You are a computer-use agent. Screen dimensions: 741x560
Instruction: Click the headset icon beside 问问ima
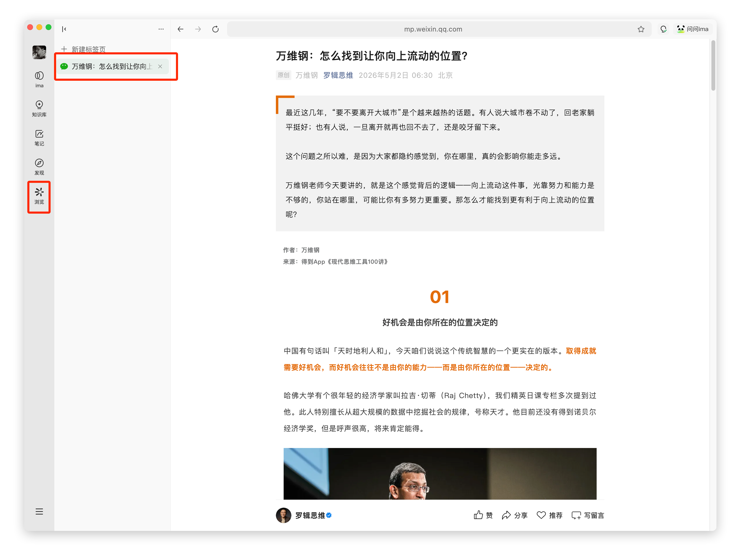point(663,29)
